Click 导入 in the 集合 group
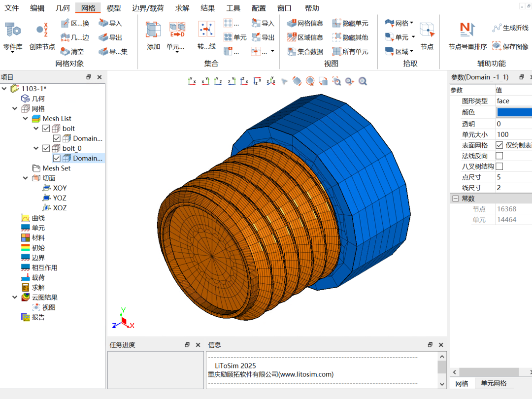This screenshot has height=399, width=532. coord(263,23)
